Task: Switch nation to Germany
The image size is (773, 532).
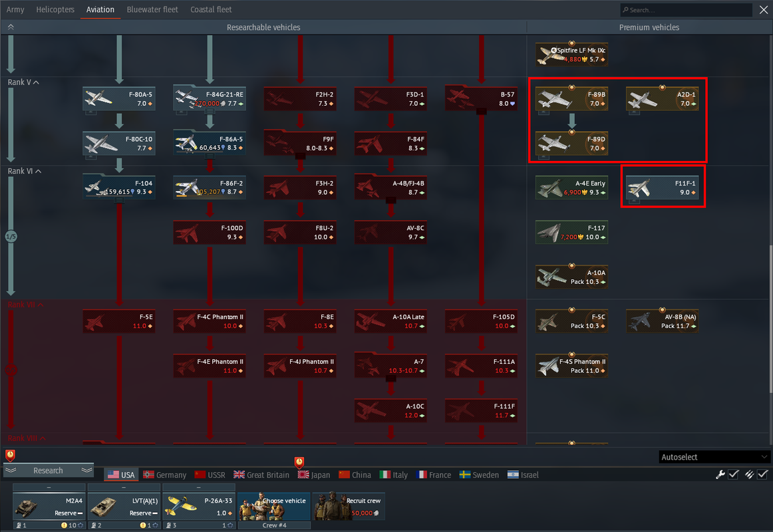Action: tap(165, 475)
